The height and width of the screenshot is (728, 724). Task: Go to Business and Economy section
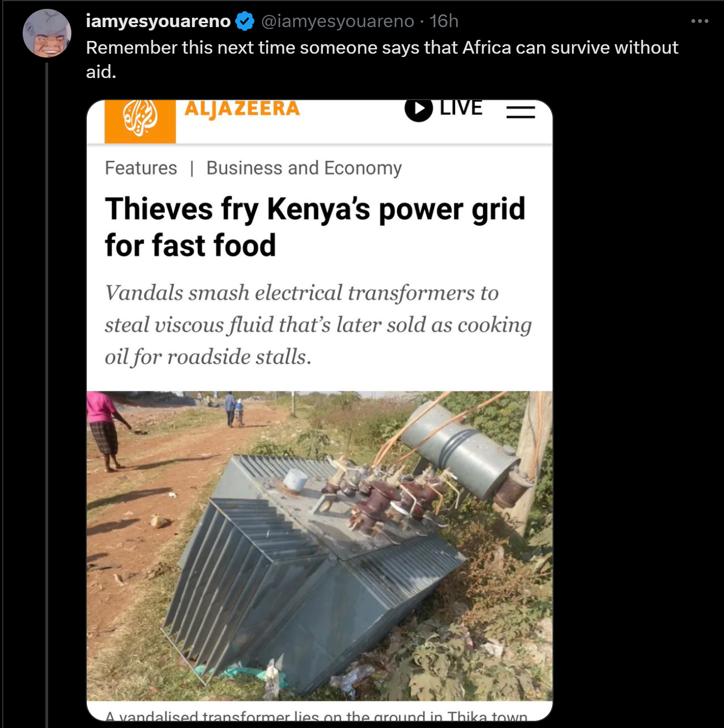304,168
